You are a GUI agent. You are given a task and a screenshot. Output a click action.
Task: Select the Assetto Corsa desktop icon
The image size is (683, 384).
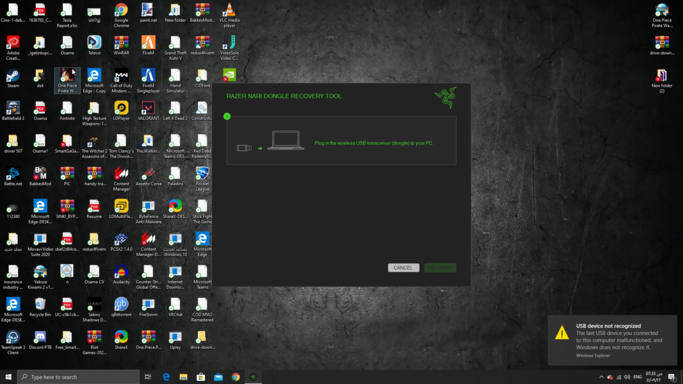point(148,176)
